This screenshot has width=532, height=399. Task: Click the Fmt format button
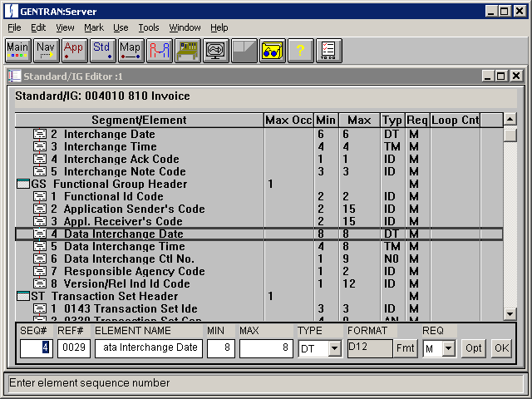[x=406, y=348]
